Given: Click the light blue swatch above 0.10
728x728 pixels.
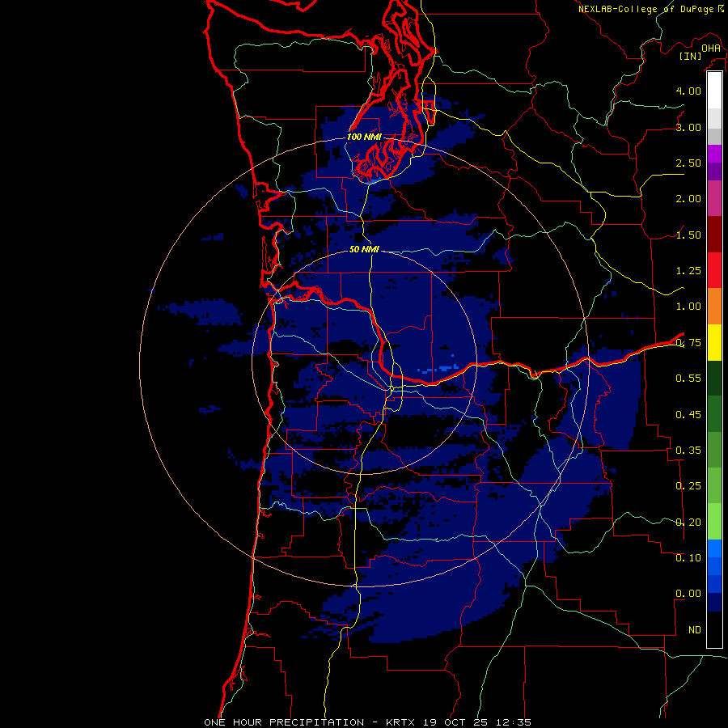Looking at the screenshot, I should (x=714, y=548).
